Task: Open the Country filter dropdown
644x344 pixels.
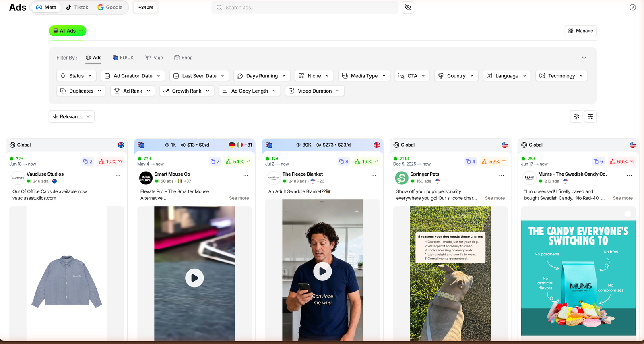Action: (456, 76)
